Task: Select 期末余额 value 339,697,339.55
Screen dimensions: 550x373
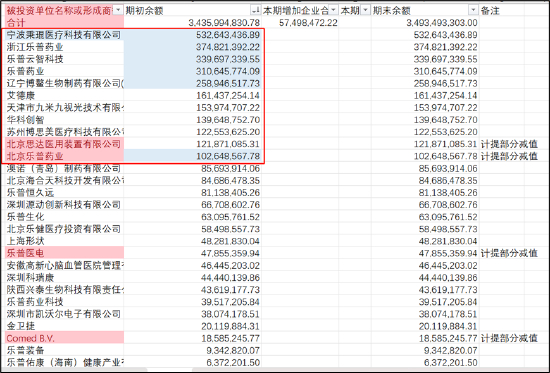Action: (x=445, y=59)
